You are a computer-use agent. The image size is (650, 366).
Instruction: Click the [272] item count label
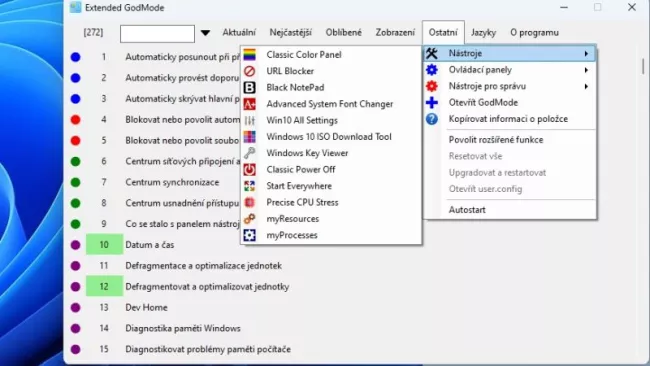[93, 32]
